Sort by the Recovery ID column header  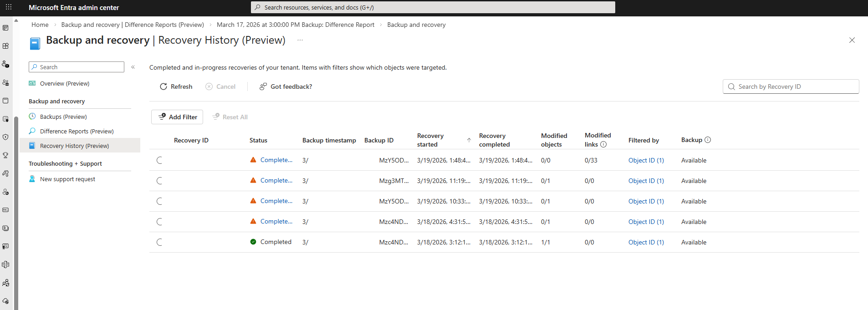pyautogui.click(x=191, y=140)
